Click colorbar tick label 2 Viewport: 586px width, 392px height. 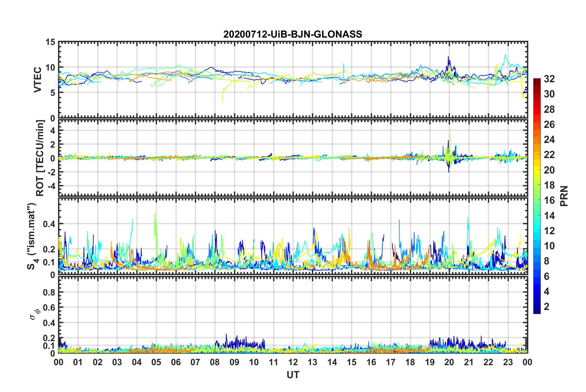point(547,307)
